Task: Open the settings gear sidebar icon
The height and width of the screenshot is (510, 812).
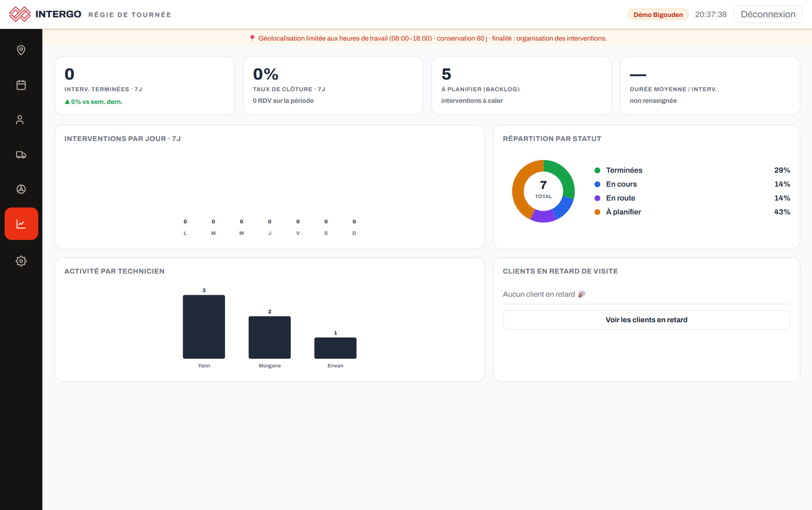Action: [21, 261]
